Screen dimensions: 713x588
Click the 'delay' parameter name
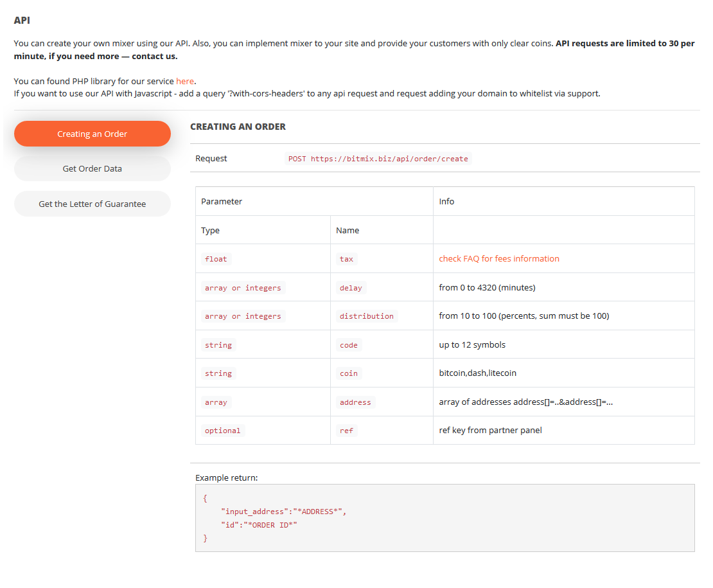click(351, 288)
